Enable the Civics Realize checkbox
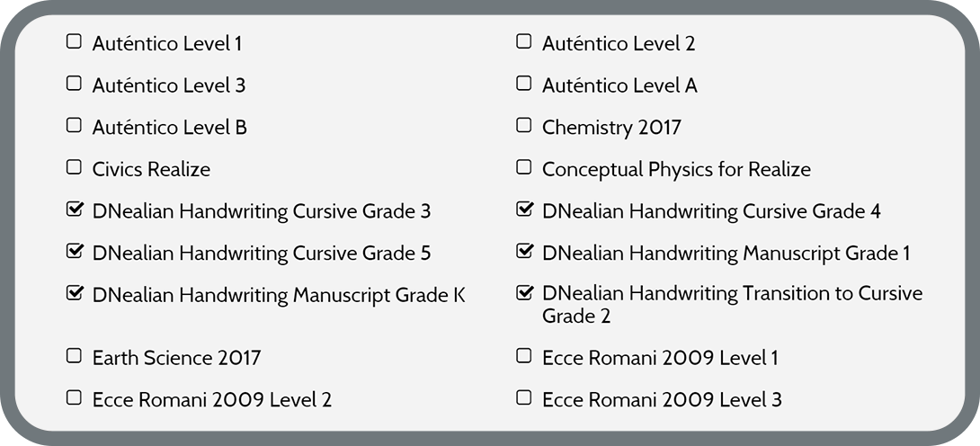This screenshot has height=446, width=980. [74, 167]
